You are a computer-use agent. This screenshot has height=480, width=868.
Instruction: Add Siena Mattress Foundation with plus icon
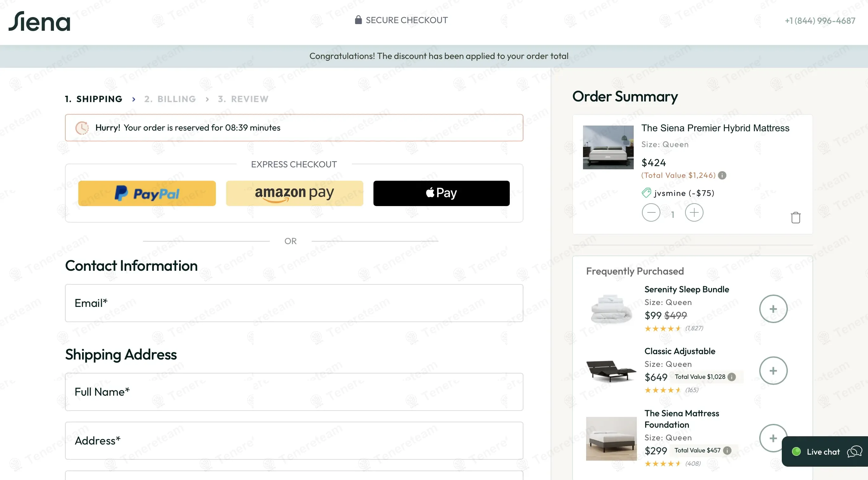tap(773, 438)
